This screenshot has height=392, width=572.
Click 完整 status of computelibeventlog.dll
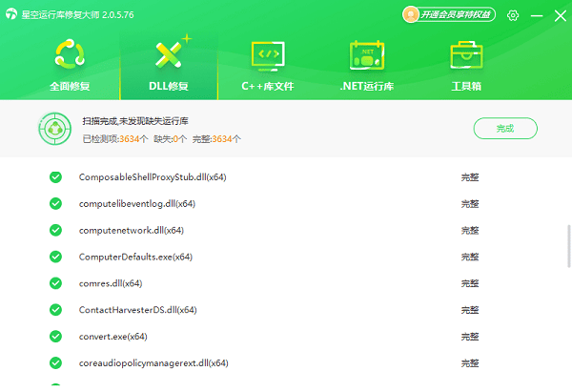coord(470,204)
